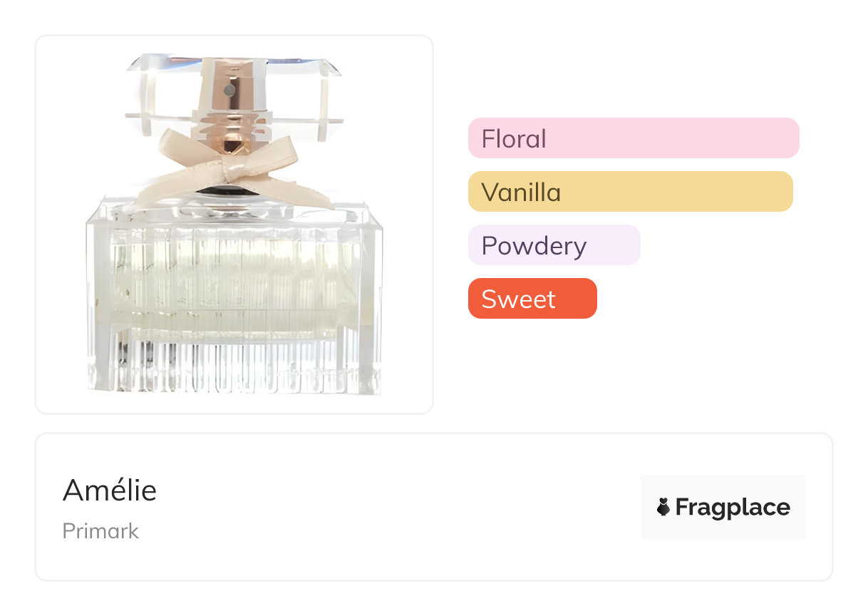Click the pale yellow perfume liquid

pos(228,285)
